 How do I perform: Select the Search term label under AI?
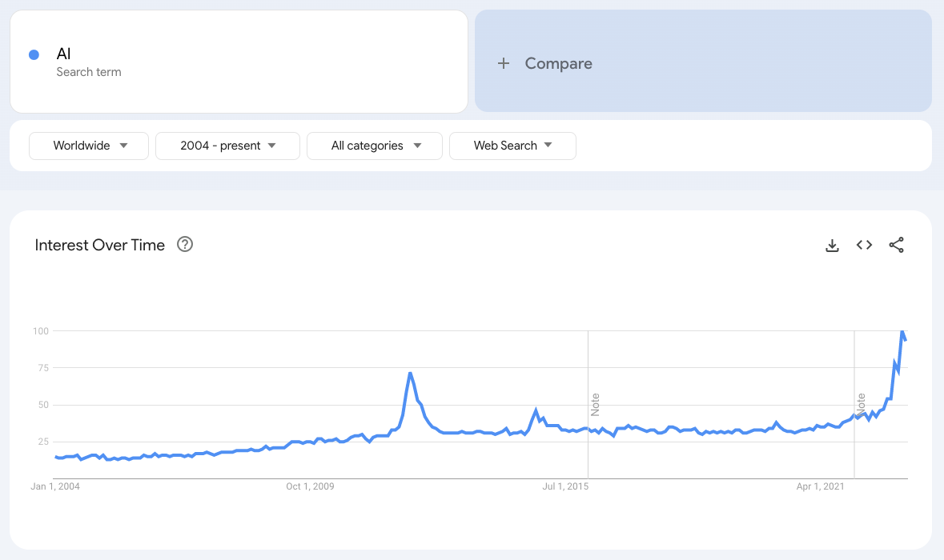click(x=88, y=72)
